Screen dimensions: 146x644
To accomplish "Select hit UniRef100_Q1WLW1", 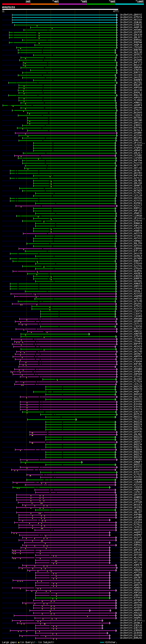I will (131, 22).
